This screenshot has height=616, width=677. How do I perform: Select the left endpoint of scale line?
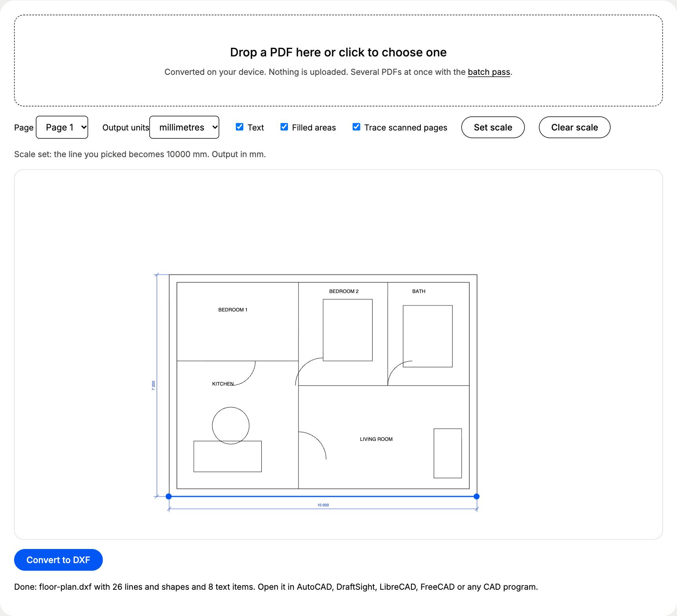[169, 496]
